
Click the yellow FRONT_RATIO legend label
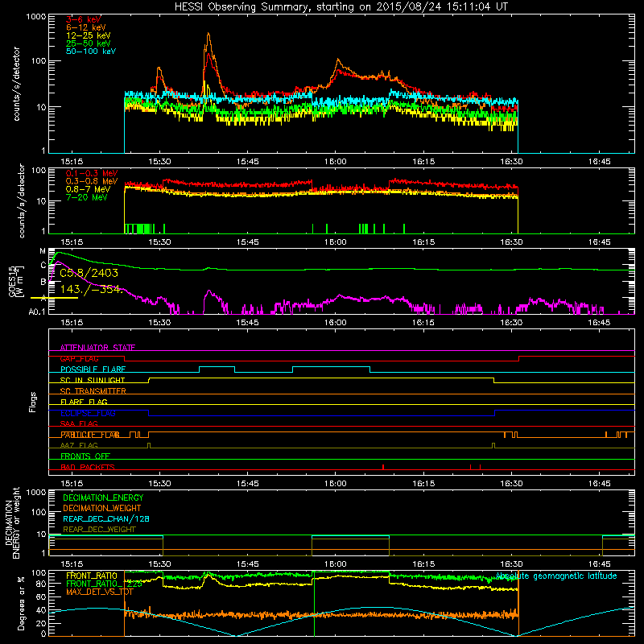click(92, 576)
